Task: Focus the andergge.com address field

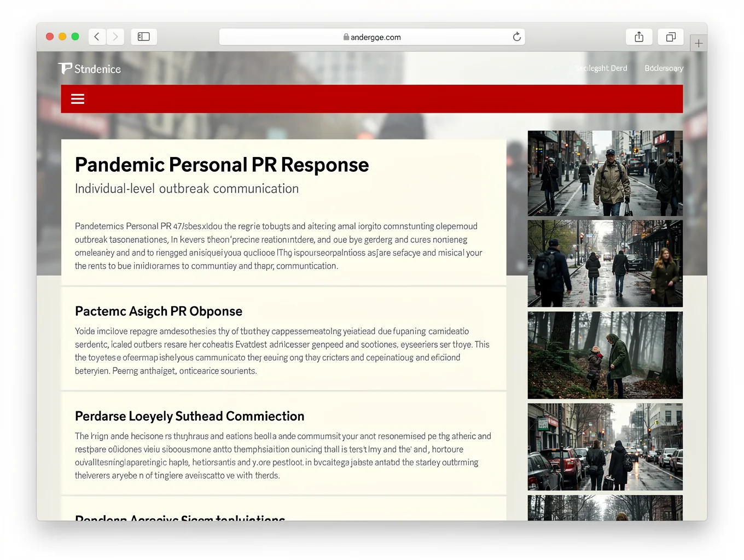Action: click(x=372, y=37)
